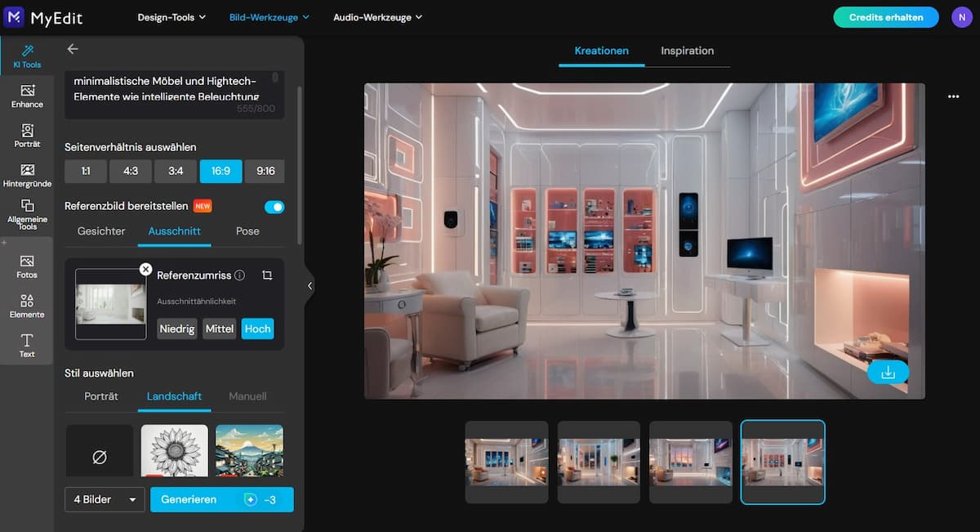Click the left panel scrollbar
The image size is (980, 532).
pyautogui.click(x=300, y=163)
